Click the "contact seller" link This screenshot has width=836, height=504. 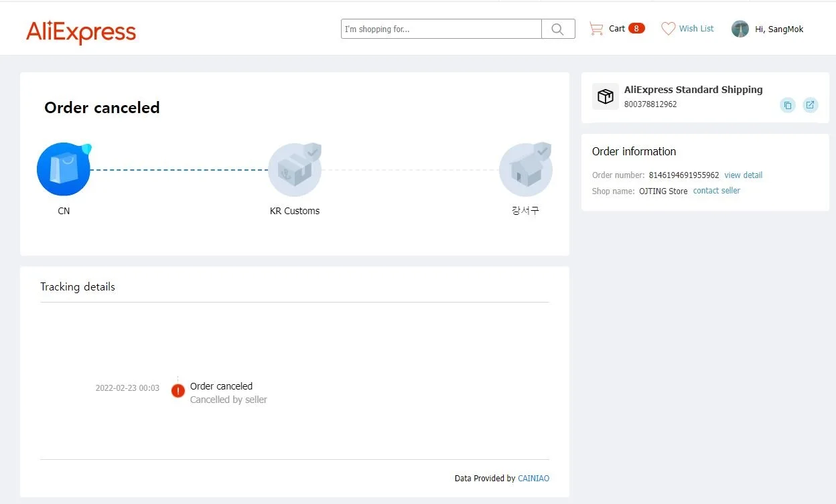tap(717, 191)
